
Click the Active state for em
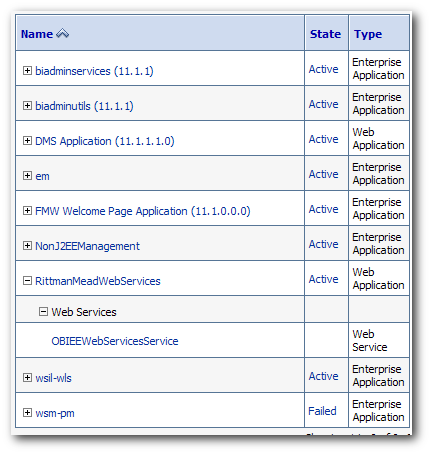point(323,174)
